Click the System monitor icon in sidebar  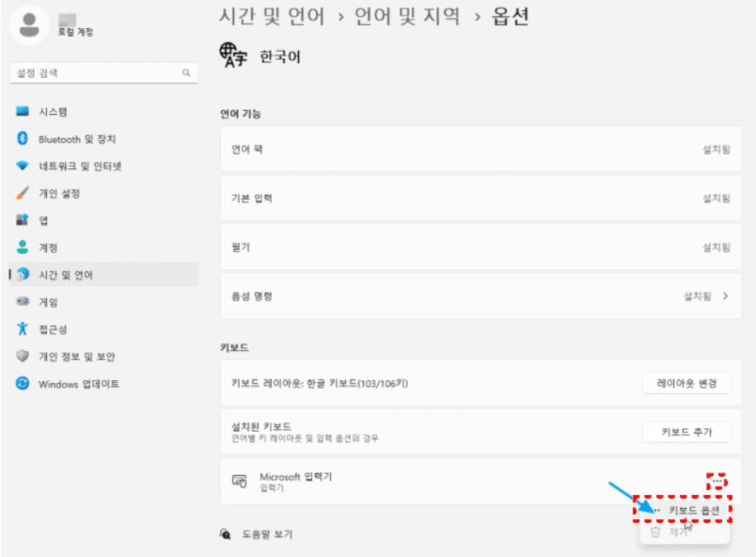click(x=23, y=112)
